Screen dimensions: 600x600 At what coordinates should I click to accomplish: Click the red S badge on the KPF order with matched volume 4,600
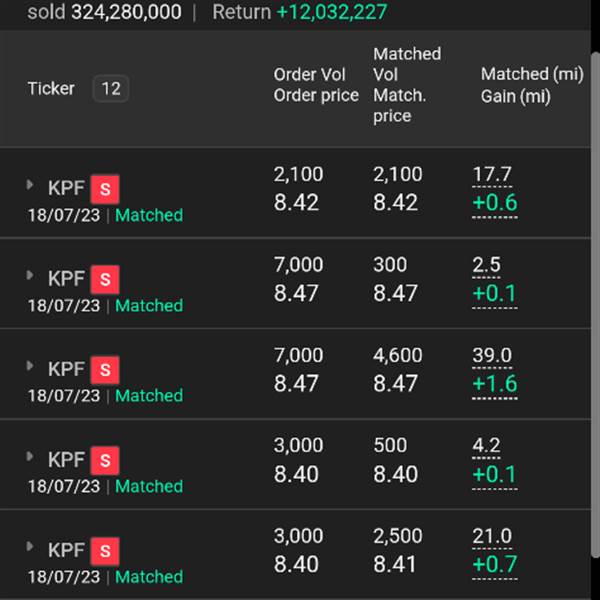point(105,370)
